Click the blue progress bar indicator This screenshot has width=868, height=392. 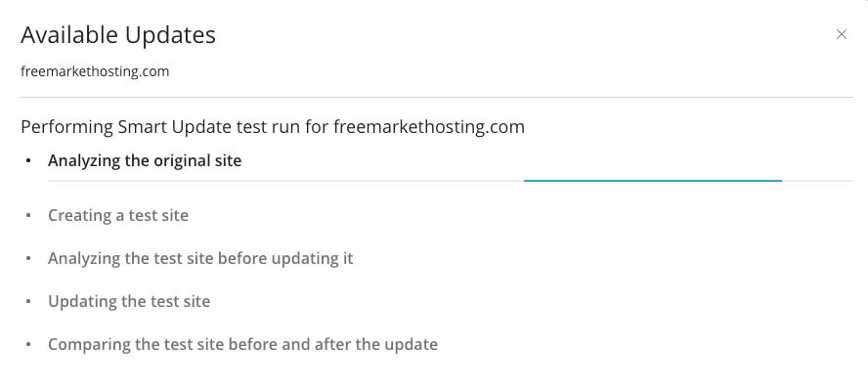pos(652,181)
